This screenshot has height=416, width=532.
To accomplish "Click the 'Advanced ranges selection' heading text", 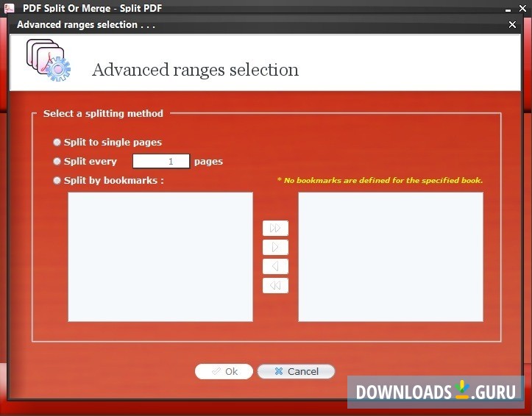I will 196,70.
